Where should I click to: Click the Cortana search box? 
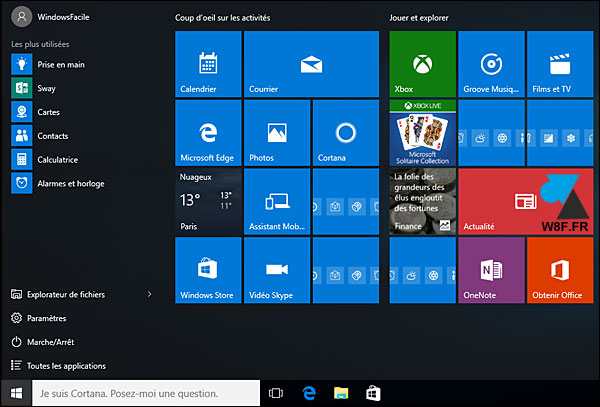coord(146,393)
